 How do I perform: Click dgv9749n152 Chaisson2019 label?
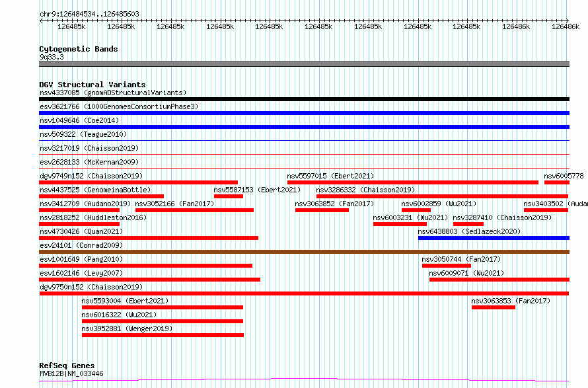coord(91,176)
